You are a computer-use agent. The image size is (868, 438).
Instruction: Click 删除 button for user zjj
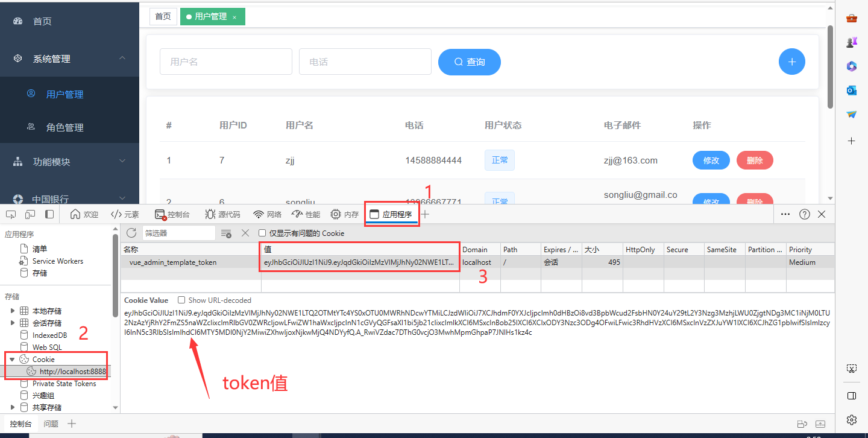pos(755,160)
